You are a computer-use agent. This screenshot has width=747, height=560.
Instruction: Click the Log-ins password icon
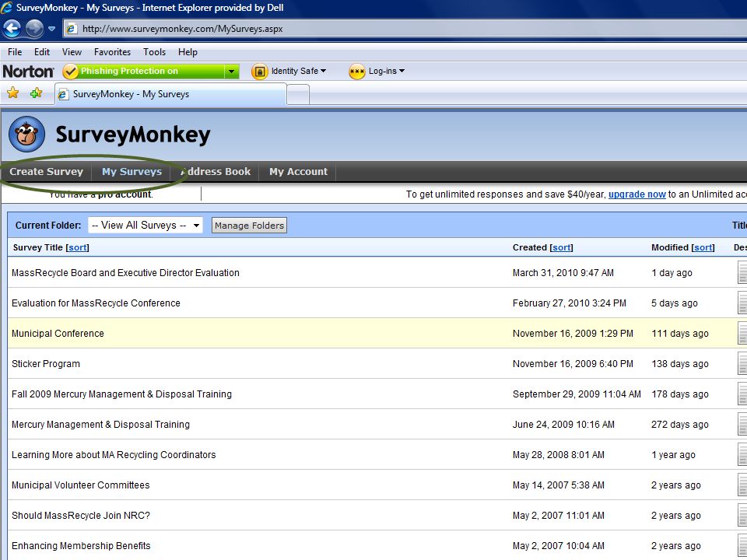pos(357,72)
